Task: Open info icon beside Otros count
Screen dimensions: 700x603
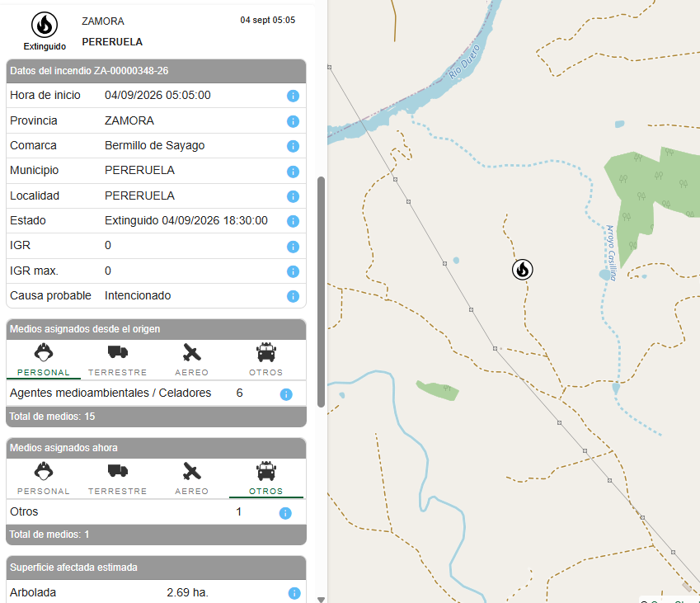Action: 285,513
